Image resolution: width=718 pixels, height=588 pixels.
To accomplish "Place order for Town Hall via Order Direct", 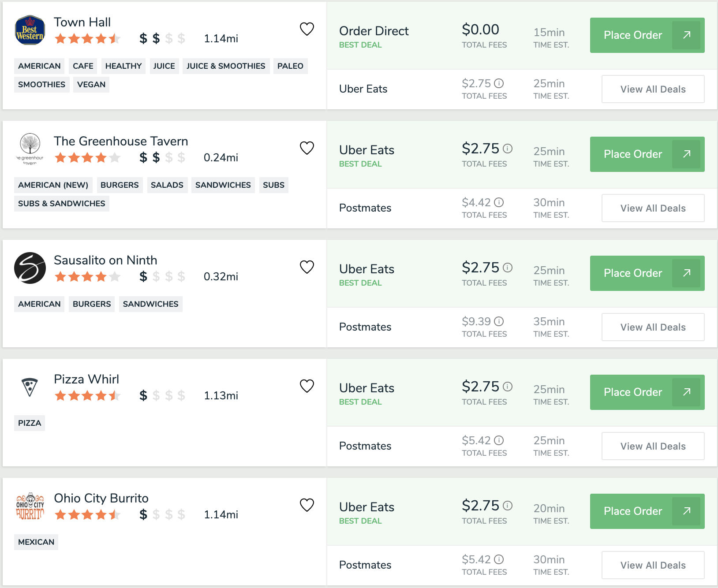I will [x=647, y=35].
